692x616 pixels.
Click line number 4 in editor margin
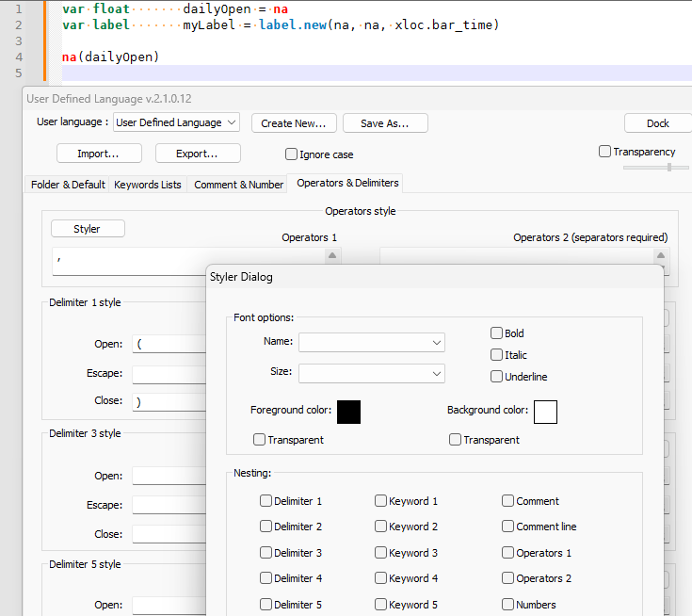tap(19, 57)
